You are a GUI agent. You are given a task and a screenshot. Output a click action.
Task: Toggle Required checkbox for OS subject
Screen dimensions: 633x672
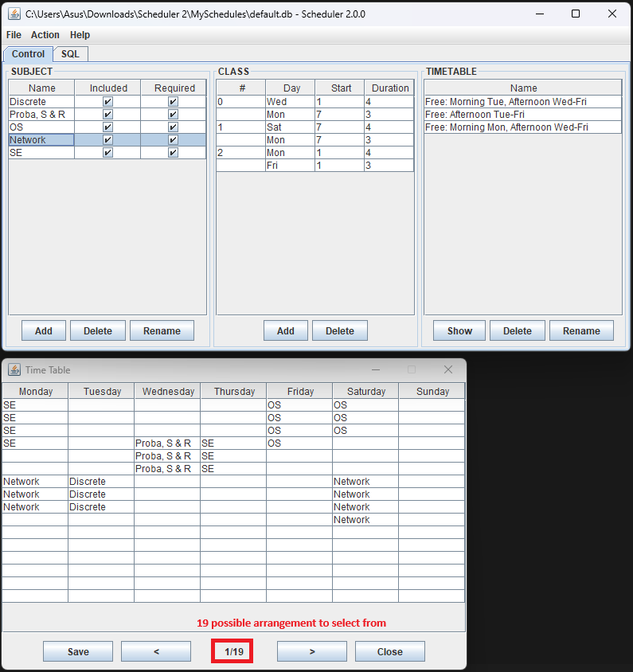click(x=173, y=127)
